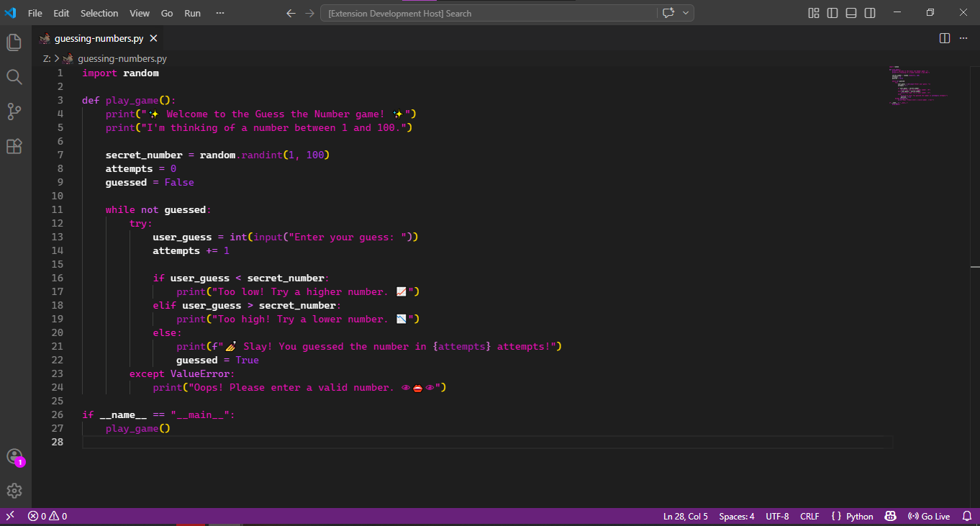Click 'def play_game():' text on line 3
Image resolution: width=980 pixels, height=526 pixels.
coord(129,101)
